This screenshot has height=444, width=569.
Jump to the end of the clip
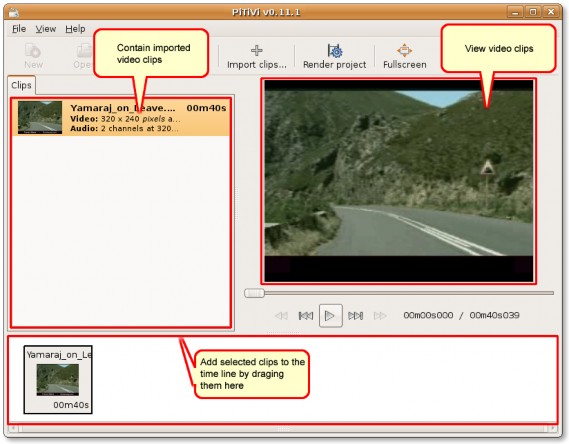[x=355, y=316]
